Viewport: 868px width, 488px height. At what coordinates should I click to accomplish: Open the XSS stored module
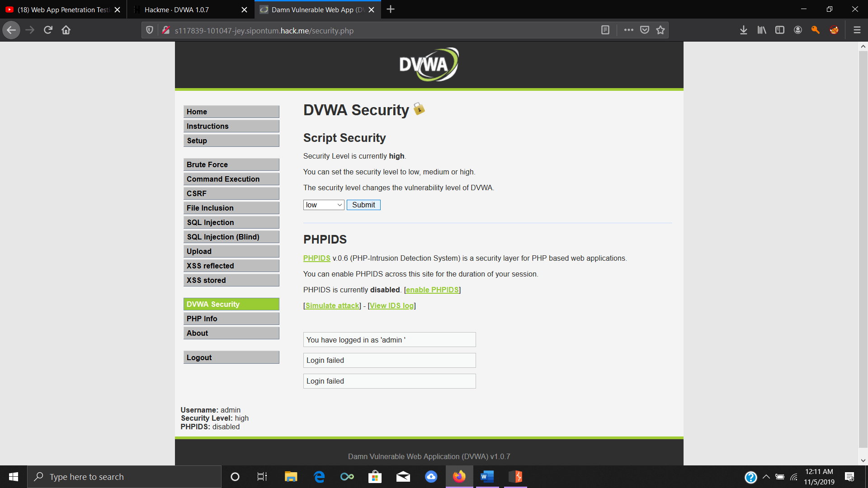pyautogui.click(x=231, y=280)
